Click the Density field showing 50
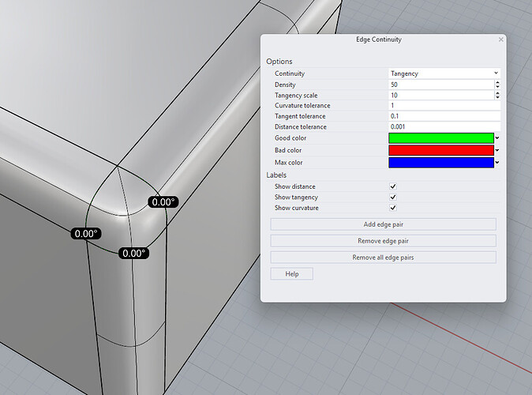Viewport: 532px width, 395px height. [441, 85]
